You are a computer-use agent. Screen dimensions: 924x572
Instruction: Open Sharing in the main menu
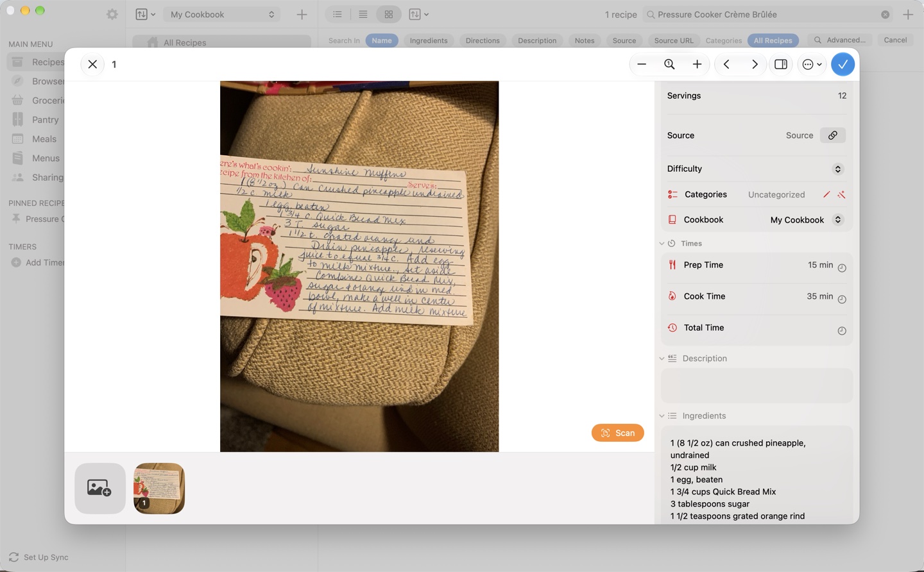[x=37, y=178]
